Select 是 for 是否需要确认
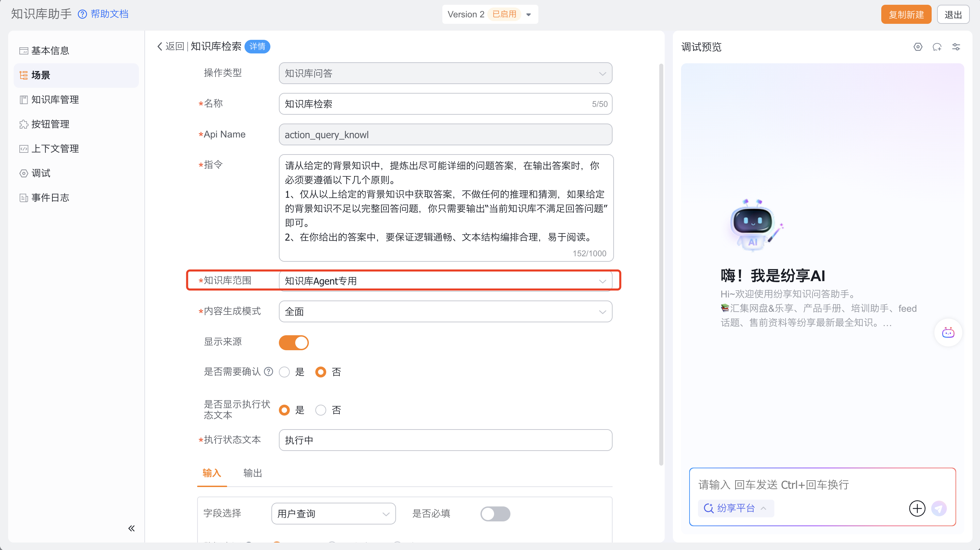This screenshot has height=550, width=980. 285,372
